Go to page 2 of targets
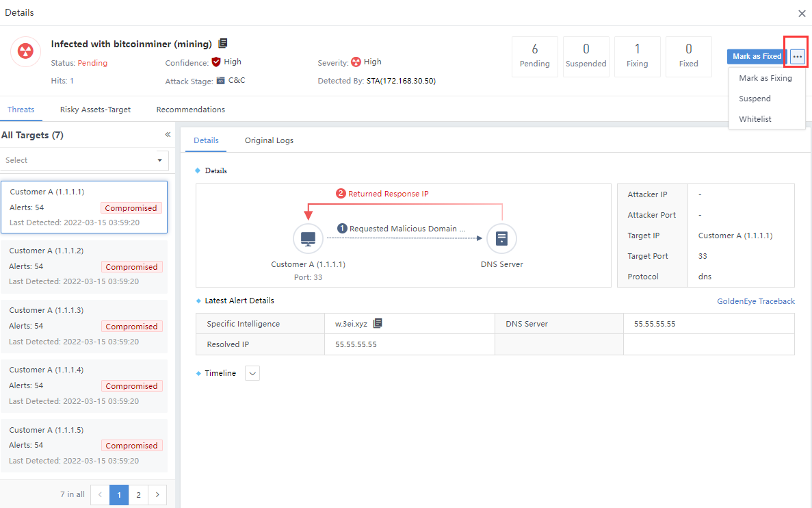812x508 pixels. [x=138, y=494]
